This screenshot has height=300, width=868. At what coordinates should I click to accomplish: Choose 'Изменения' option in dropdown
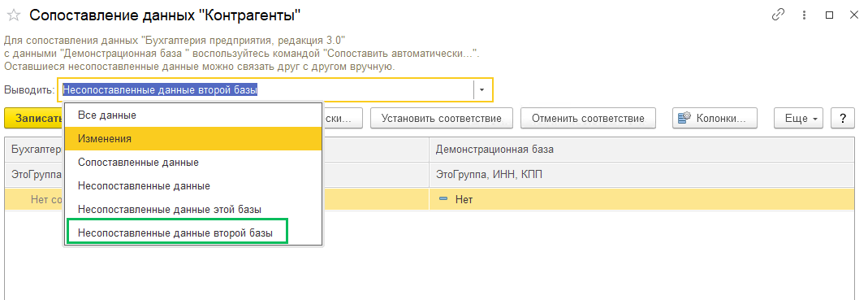point(193,139)
